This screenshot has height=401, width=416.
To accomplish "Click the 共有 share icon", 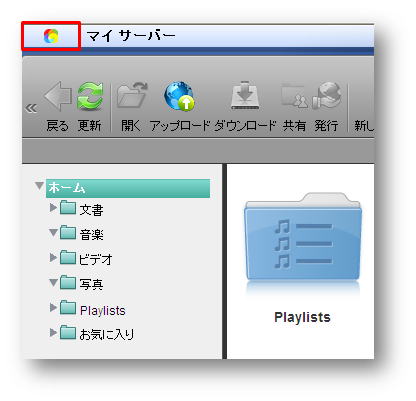I will [295, 97].
